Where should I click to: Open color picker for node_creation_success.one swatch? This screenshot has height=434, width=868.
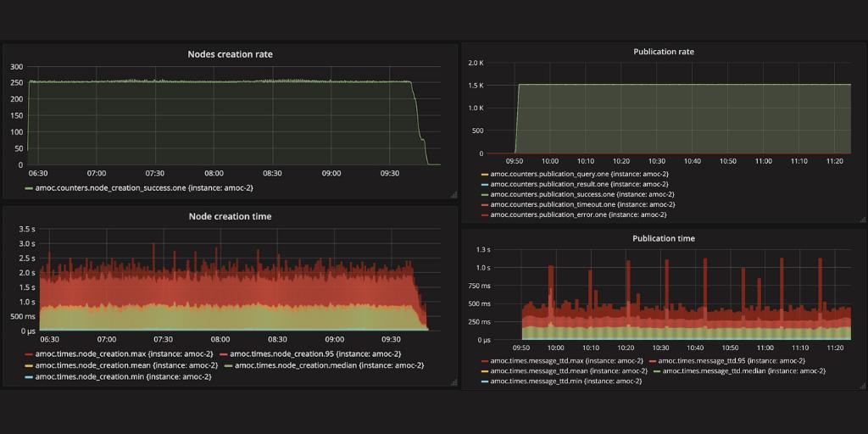click(29, 189)
